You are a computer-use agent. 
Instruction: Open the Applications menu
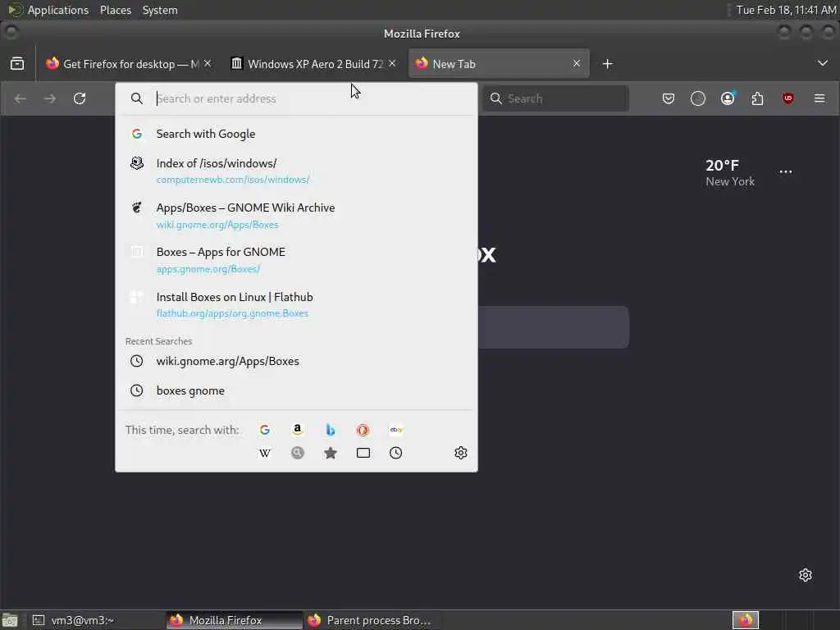[x=58, y=10]
